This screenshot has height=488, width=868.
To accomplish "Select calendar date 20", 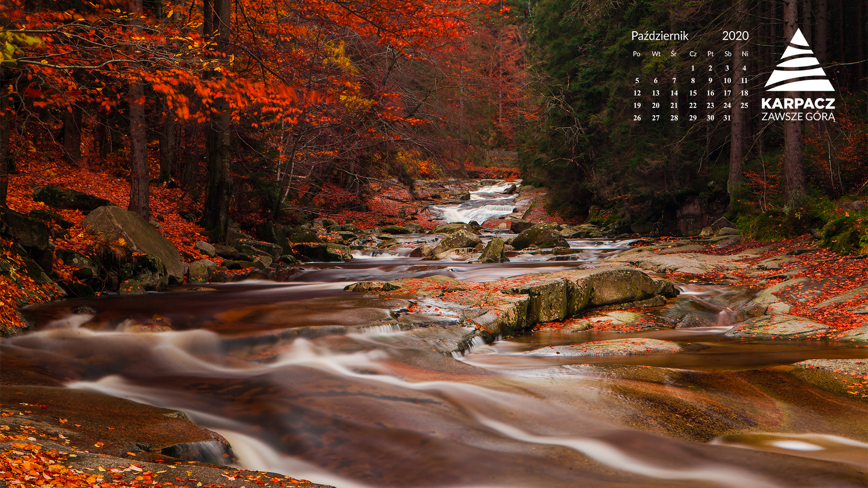I will pos(656,106).
